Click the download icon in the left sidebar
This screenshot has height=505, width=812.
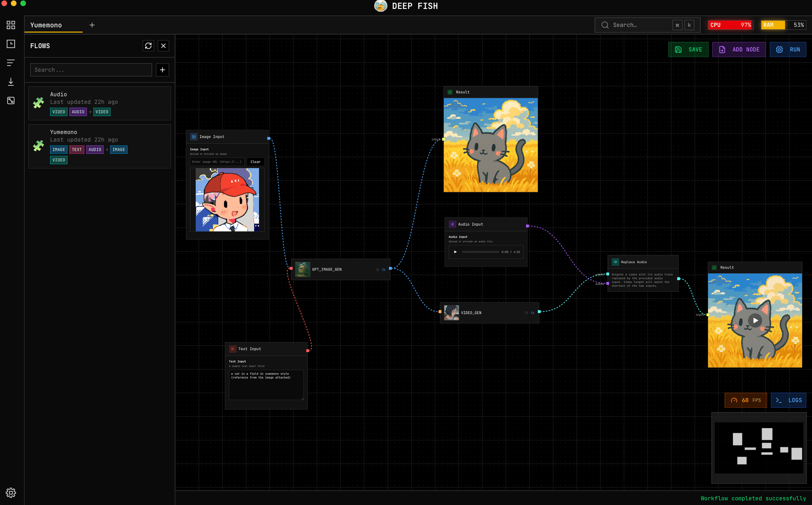11,82
